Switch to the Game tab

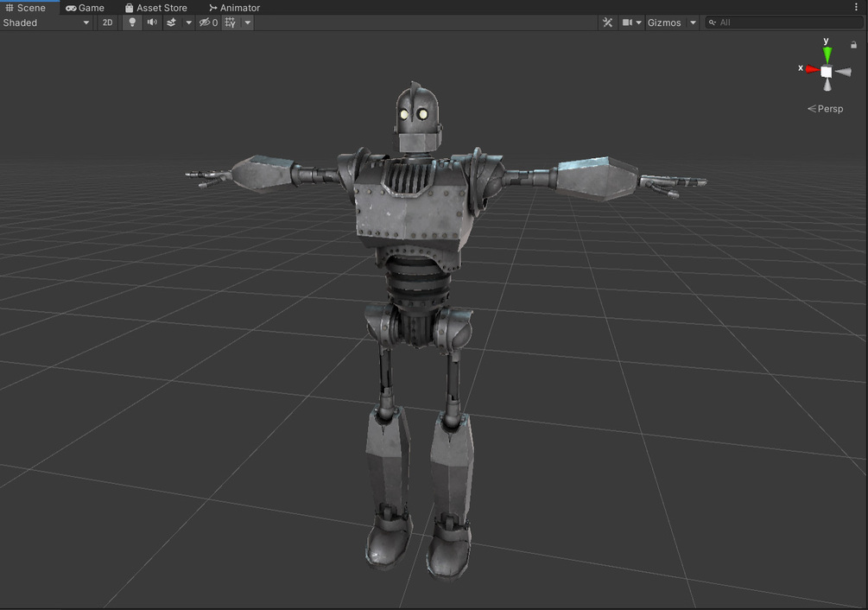coord(86,8)
